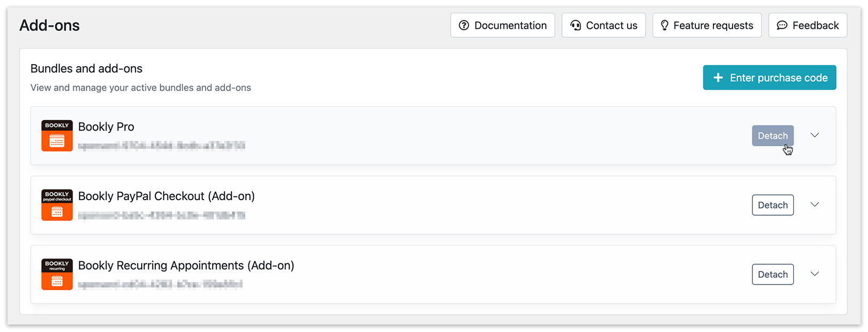The height and width of the screenshot is (332, 868).
Task: Click the Bookly Pro calendar icon
Action: coord(57,136)
